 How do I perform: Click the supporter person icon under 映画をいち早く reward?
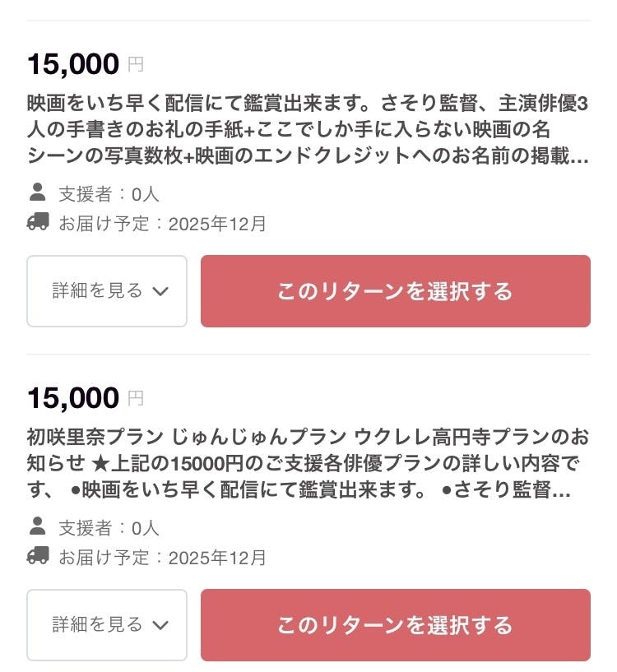coord(37,192)
